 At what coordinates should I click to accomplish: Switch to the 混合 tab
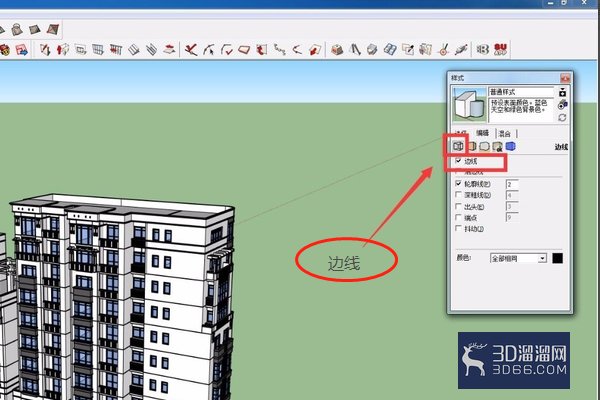pos(505,133)
